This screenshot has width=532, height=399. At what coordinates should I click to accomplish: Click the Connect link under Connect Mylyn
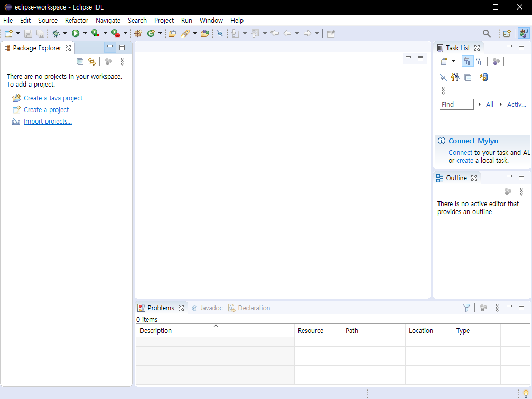(x=460, y=153)
